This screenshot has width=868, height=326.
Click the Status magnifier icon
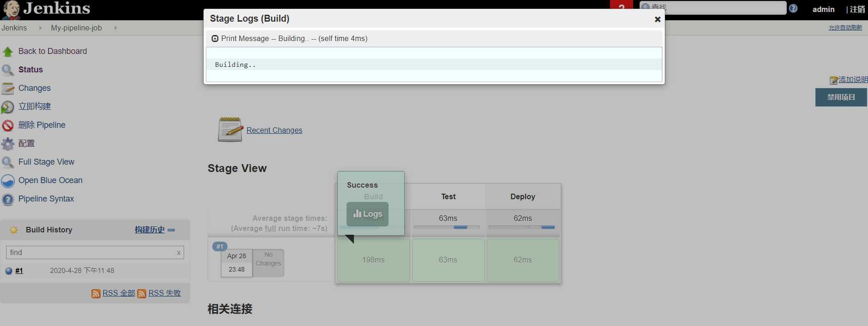click(8, 70)
